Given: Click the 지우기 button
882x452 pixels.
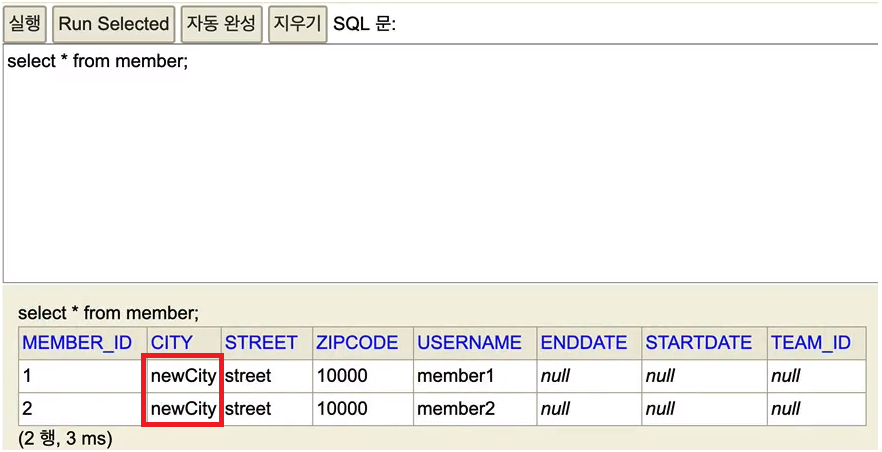Looking at the screenshot, I should point(298,24).
